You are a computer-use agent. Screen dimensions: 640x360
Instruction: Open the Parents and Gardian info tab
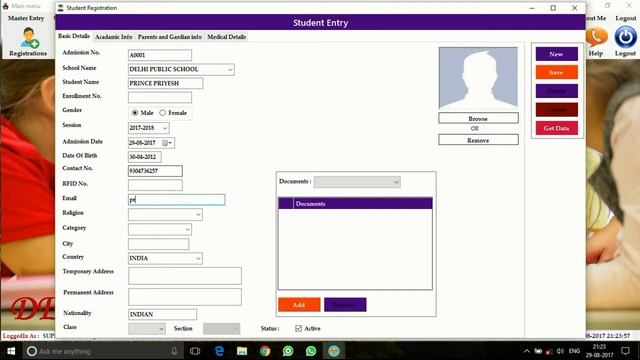169,37
